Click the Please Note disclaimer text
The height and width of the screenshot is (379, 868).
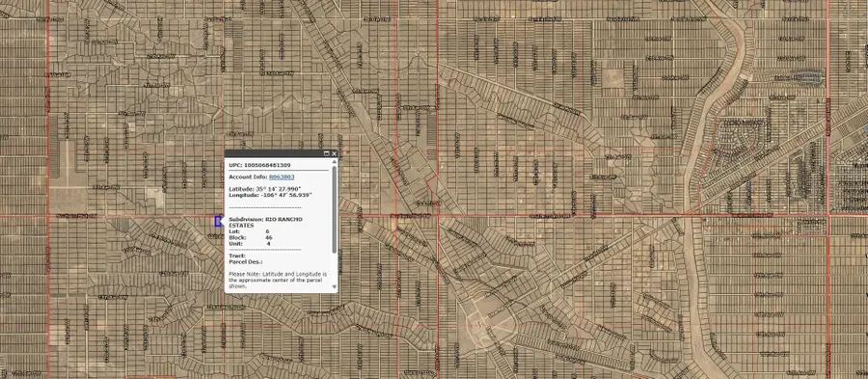pos(279,280)
